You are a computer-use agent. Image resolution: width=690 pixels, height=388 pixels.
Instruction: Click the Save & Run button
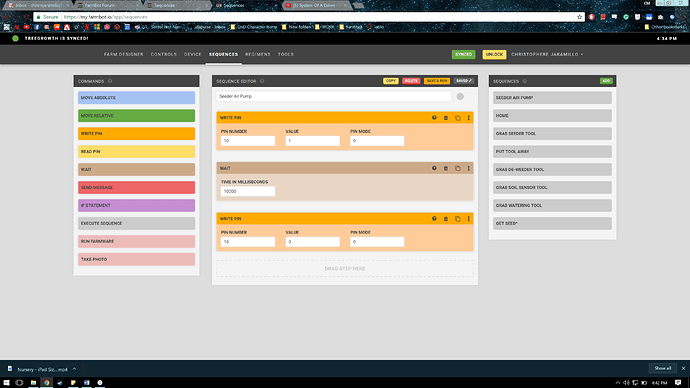[437, 81]
